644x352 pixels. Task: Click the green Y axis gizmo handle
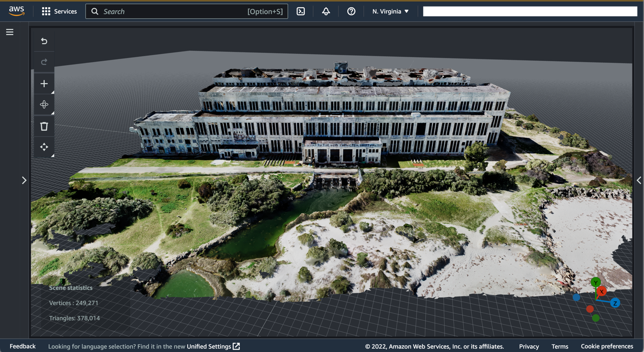595,282
